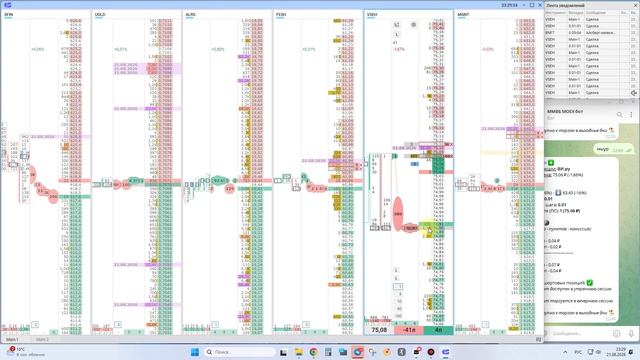Click the green 4л button in VSEH
This screenshot has height=360, width=640.
(x=438, y=330)
